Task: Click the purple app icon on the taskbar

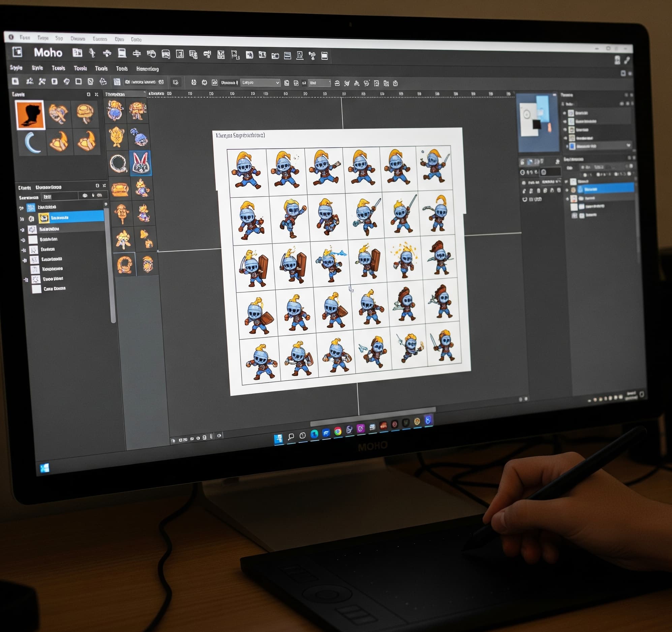Action: point(361,428)
